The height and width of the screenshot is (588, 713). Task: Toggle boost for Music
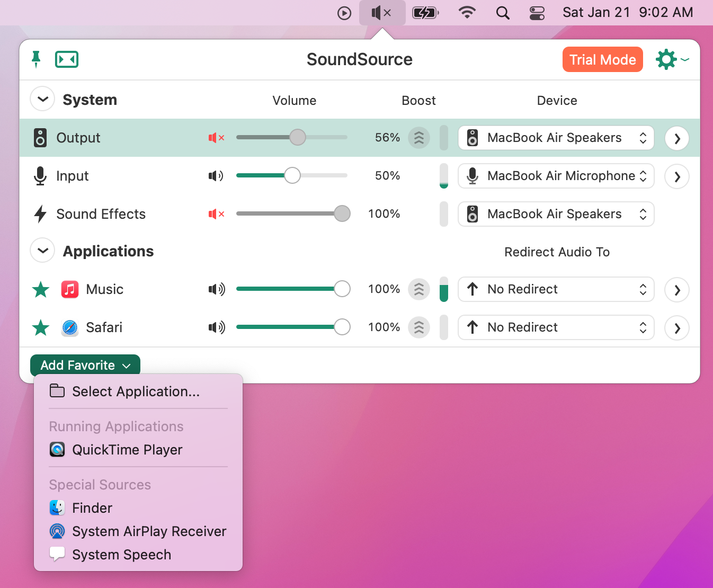pyautogui.click(x=419, y=289)
